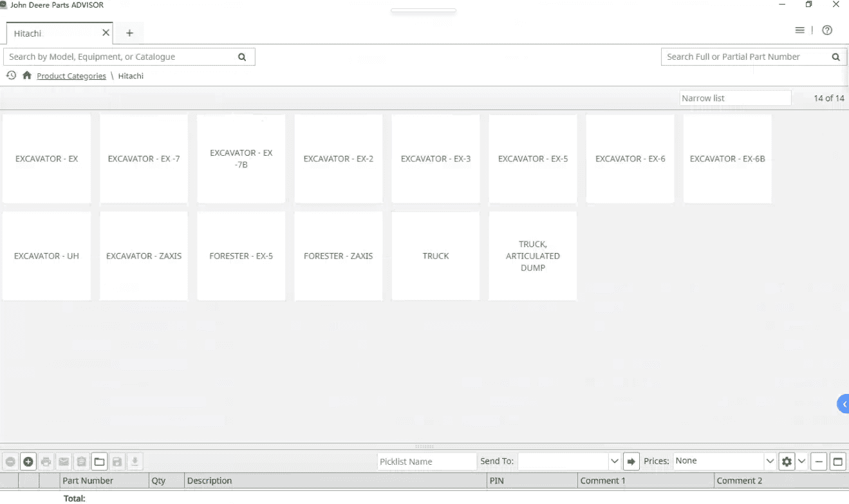This screenshot has height=504, width=849.
Task: Focus the Picklist Name field
Action: pos(427,462)
